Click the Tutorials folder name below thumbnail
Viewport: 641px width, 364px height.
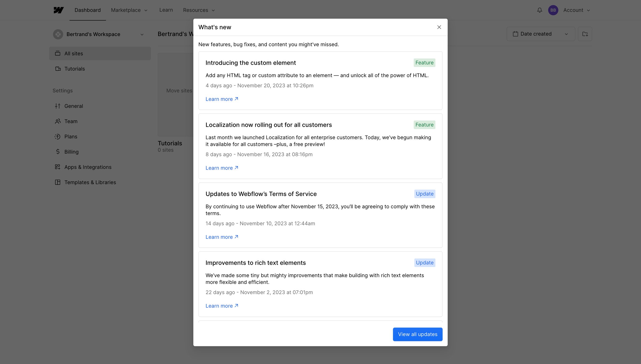[x=170, y=143]
